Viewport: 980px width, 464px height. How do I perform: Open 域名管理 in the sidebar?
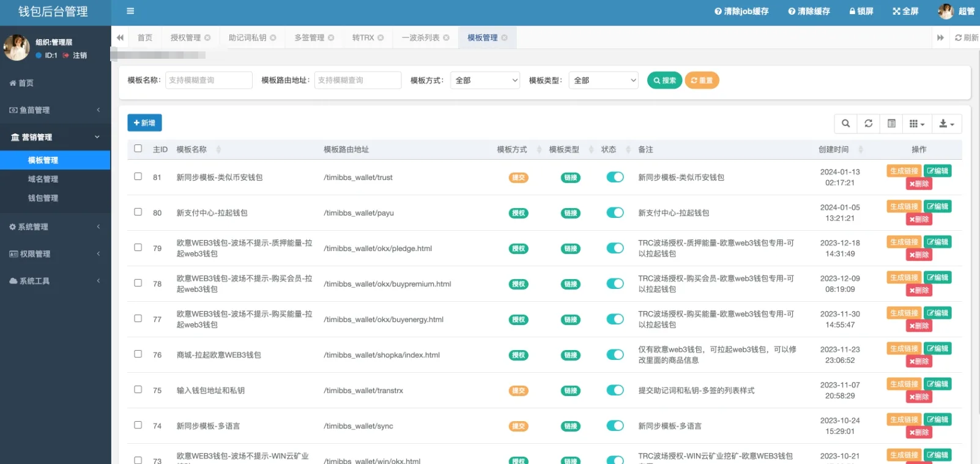(x=43, y=179)
